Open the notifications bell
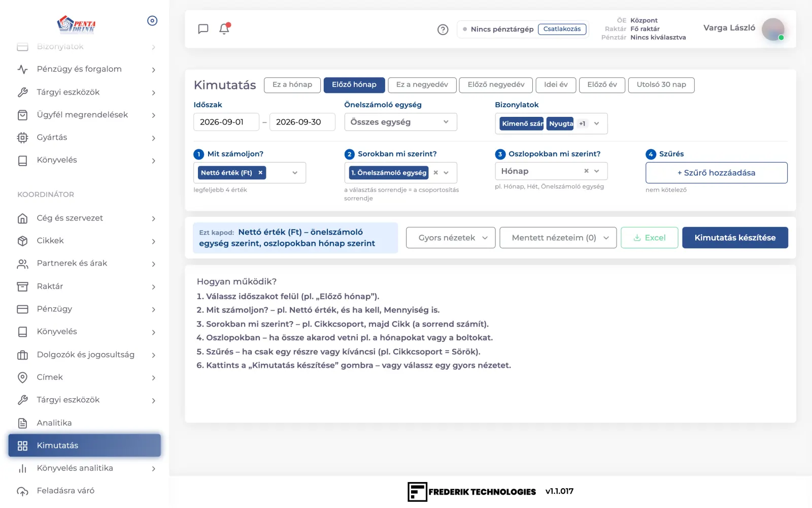The image size is (812, 508). (x=224, y=29)
